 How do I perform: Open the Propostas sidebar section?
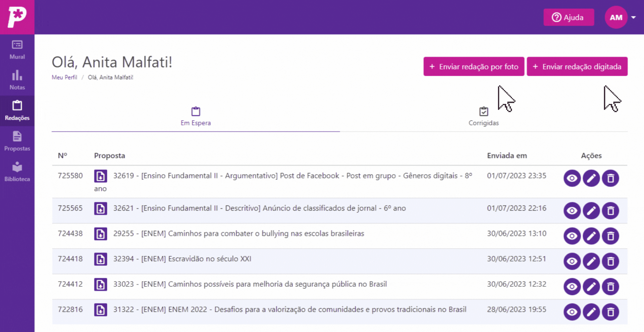(x=17, y=141)
